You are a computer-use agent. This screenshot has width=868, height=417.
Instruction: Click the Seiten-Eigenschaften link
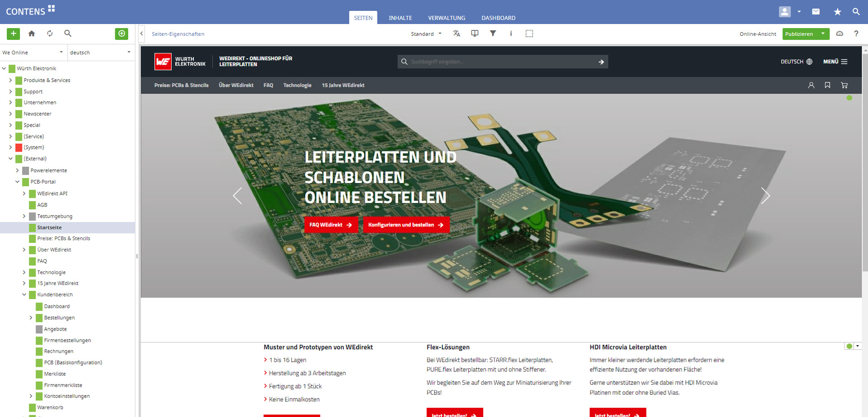pos(178,34)
